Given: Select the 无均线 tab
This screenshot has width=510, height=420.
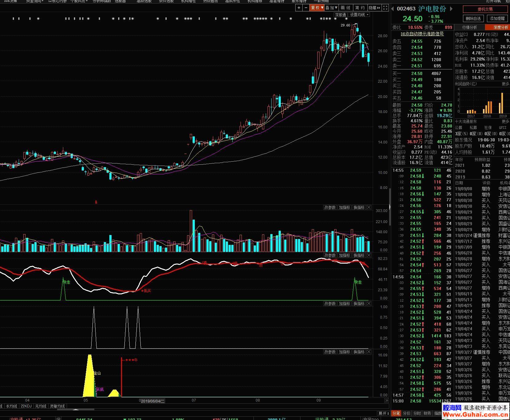Looking at the screenshot, I should [41, 406].
